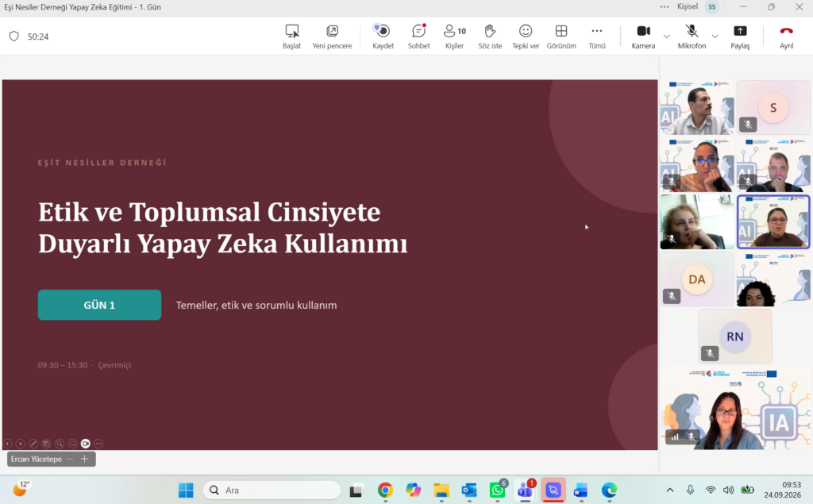Show all slides grid icon
Image resolution: width=813 pixels, height=504 pixels.
pyautogui.click(x=46, y=444)
